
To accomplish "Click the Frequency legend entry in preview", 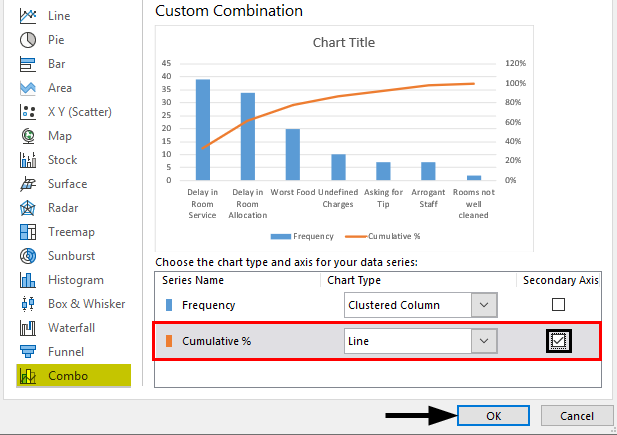I will point(302,236).
